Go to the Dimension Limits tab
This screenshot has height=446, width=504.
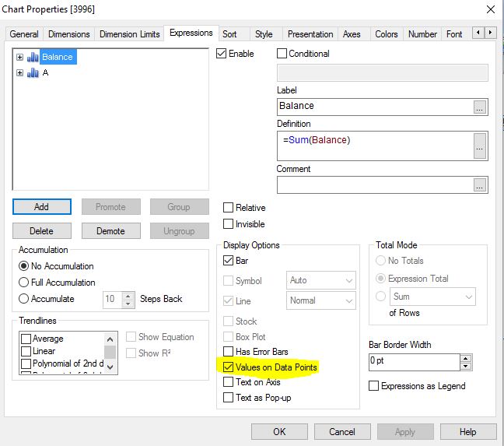130,34
